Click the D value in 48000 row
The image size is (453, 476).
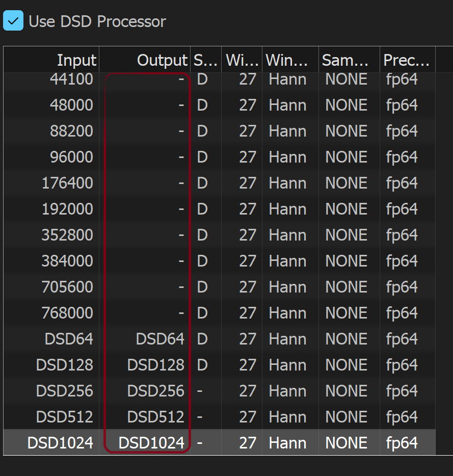click(x=202, y=105)
